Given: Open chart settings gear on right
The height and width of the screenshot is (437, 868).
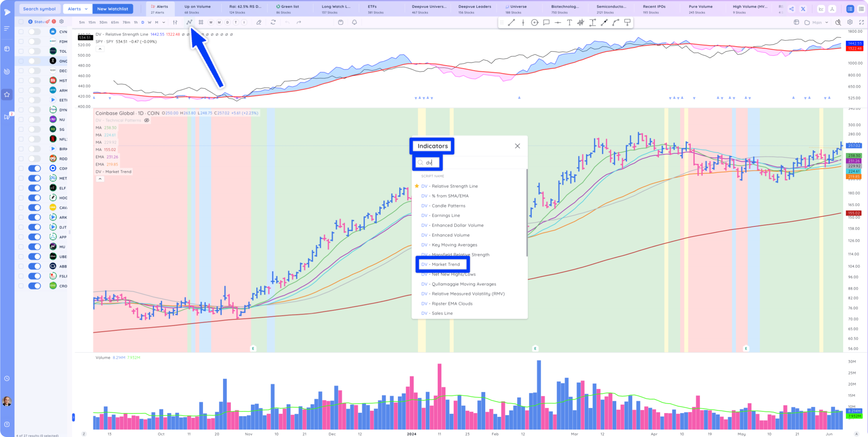Looking at the screenshot, I should point(850,22).
